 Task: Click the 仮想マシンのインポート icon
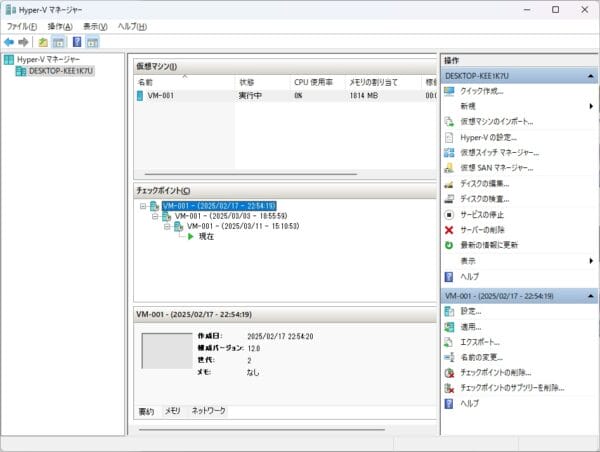[x=449, y=122]
